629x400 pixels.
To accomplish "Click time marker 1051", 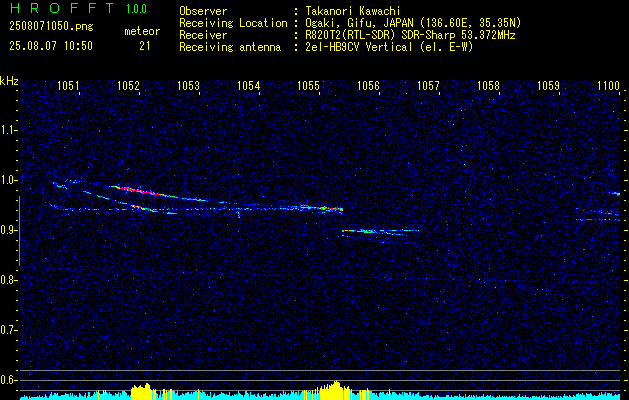I will [x=68, y=85].
